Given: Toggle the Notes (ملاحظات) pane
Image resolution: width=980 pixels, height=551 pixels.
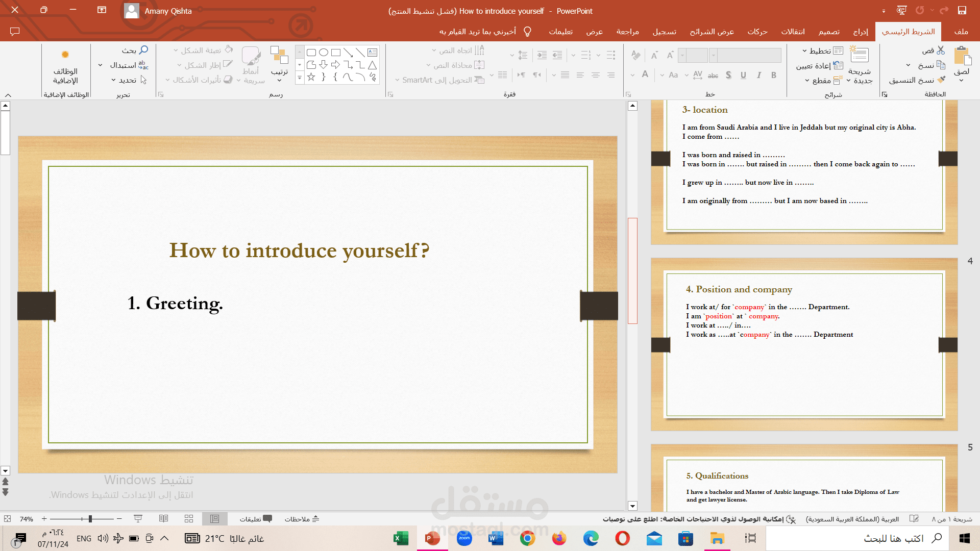Looking at the screenshot, I should coord(302,519).
